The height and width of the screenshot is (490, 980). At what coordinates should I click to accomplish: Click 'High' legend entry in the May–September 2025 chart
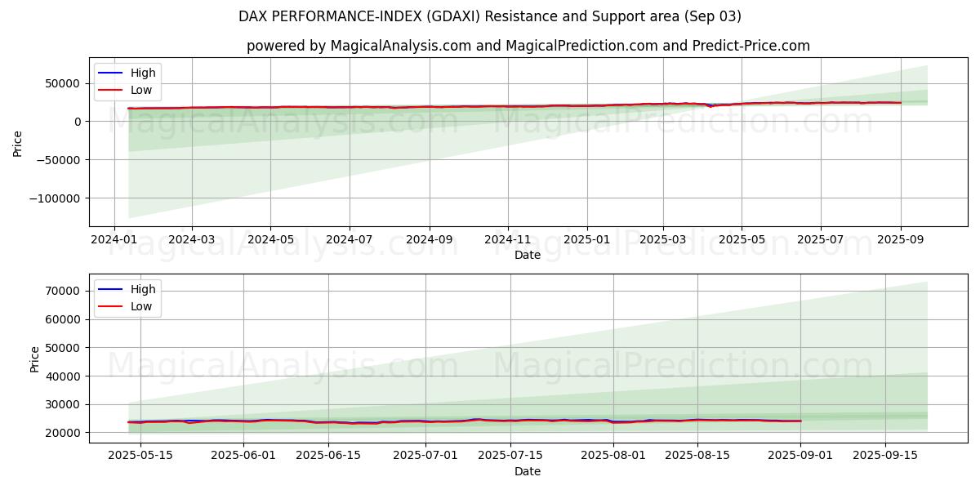point(127,289)
